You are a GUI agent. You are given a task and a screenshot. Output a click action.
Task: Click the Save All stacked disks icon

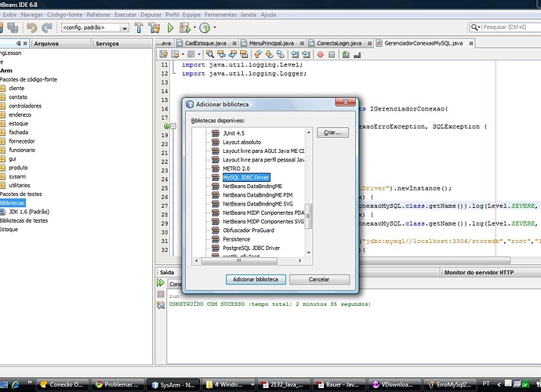pyautogui.click(x=13, y=27)
